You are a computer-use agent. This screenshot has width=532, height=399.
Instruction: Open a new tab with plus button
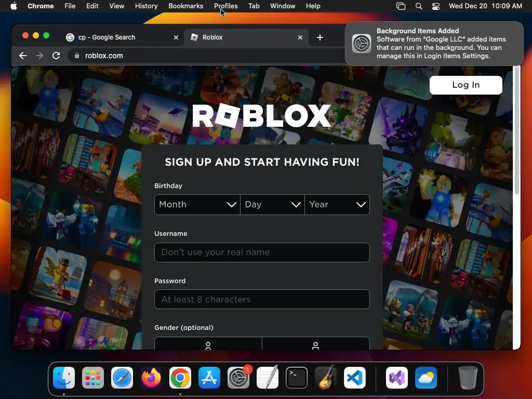[320, 37]
